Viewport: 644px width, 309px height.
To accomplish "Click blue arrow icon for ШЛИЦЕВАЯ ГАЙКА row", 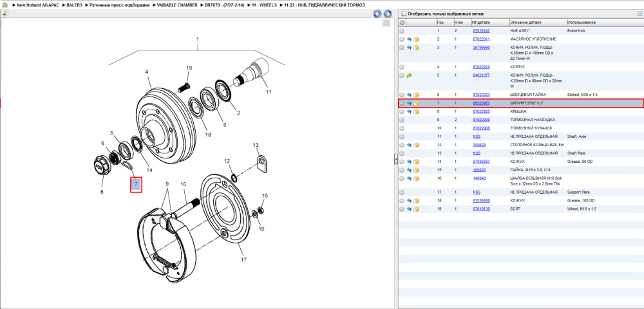I will click(409, 95).
